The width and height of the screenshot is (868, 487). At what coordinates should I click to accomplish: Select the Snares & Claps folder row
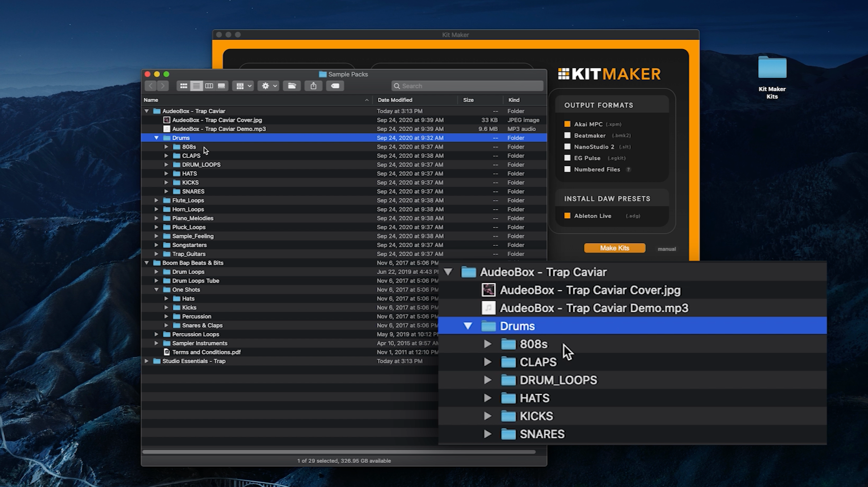(290, 325)
